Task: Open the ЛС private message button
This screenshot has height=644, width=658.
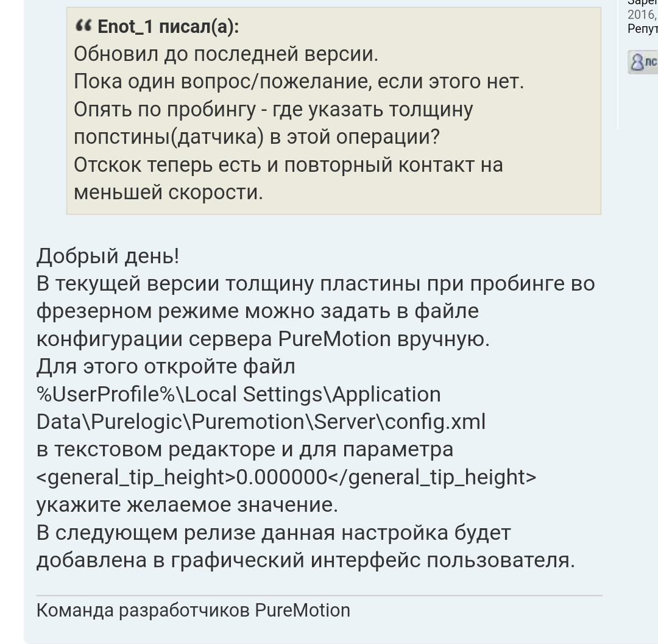Action: click(x=643, y=62)
